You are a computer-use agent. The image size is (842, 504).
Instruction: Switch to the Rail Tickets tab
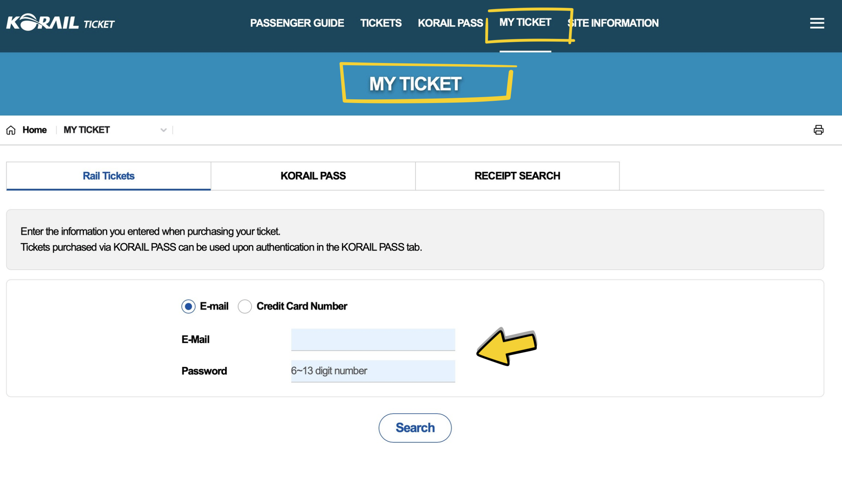tap(108, 176)
